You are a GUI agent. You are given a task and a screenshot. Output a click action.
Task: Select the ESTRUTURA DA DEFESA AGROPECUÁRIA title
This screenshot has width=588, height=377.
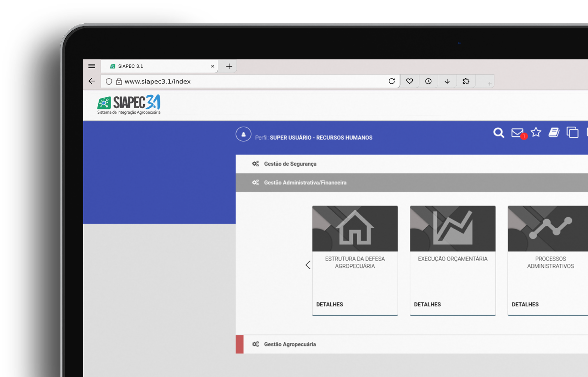[x=355, y=262]
